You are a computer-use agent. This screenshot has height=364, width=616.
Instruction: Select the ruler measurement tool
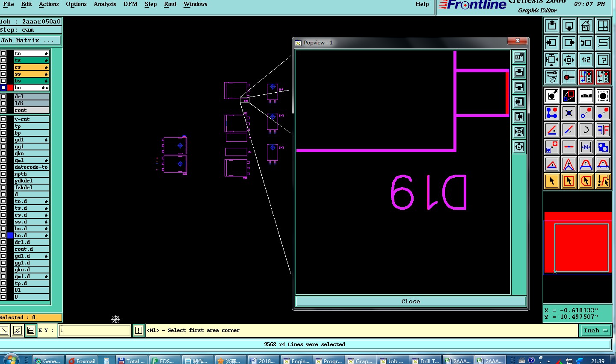point(586,96)
